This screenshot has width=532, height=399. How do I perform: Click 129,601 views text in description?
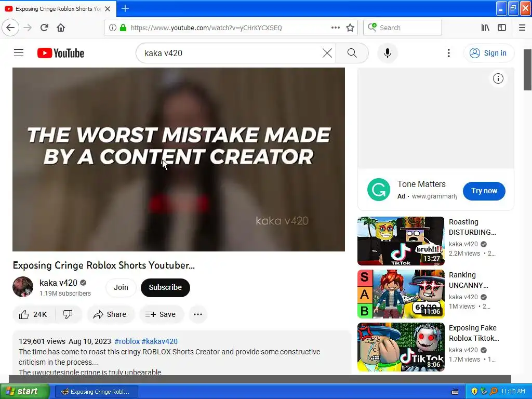(x=42, y=341)
